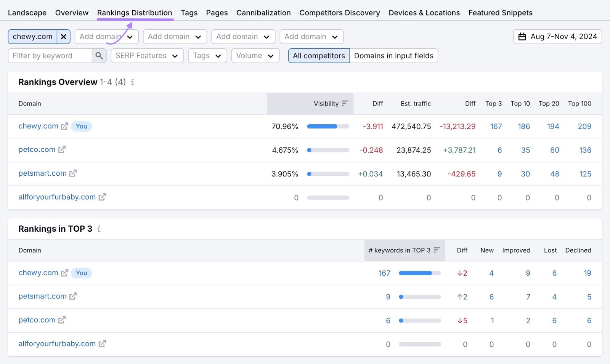Switch to Landscape tab
Image resolution: width=610 pixels, height=364 pixels.
pyautogui.click(x=27, y=13)
